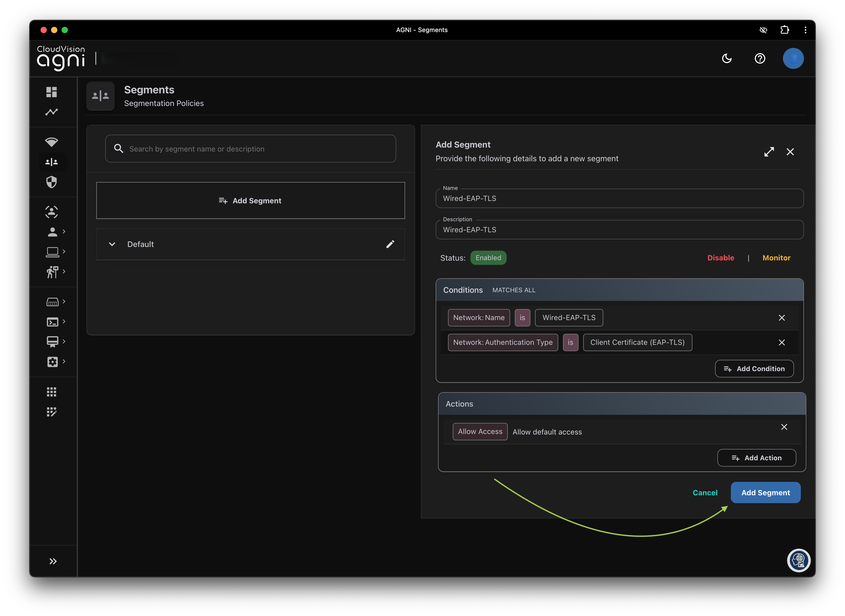This screenshot has height=616, width=845.
Task: Open the Networks wifi icon in sidebar
Action: click(x=52, y=142)
